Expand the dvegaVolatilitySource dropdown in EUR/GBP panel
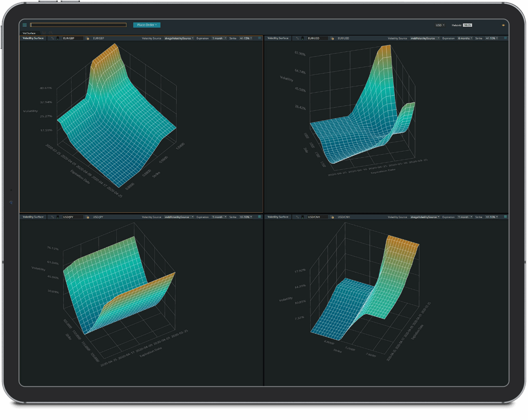 click(179, 38)
